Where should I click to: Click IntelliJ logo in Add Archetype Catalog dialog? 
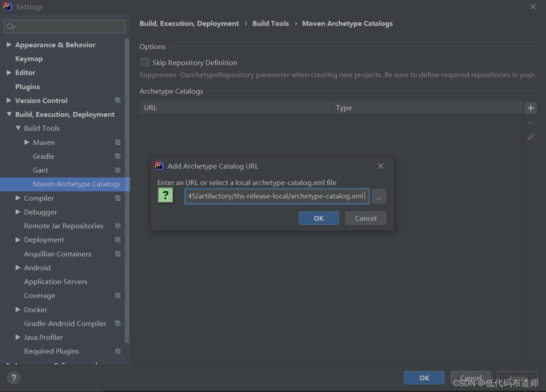pos(159,166)
